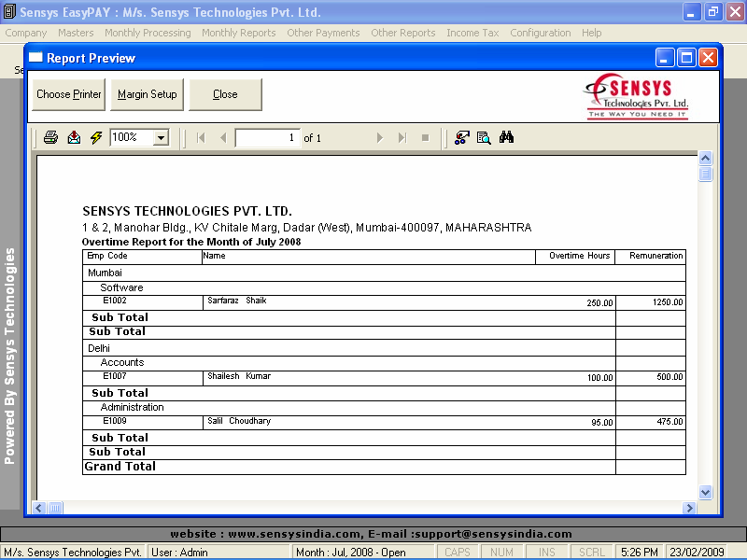Open the Company menu
This screenshot has height=560, width=747.
coord(26,33)
